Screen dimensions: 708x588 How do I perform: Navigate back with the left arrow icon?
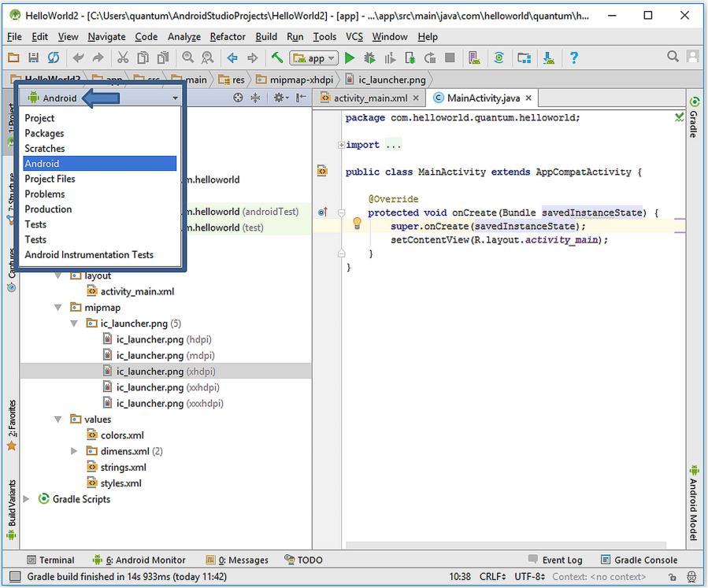[232, 57]
